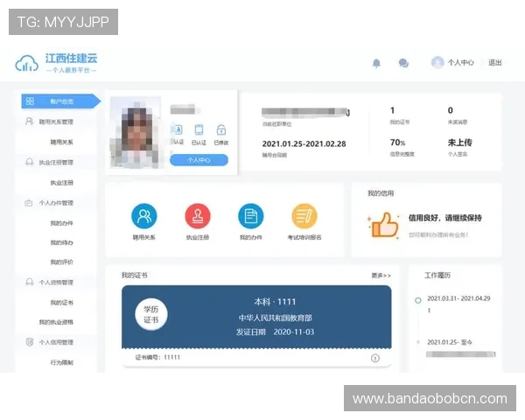This screenshot has height=420, width=525.
Task: Expand 执业注册管理 sidebar section
Action: pos(56,163)
